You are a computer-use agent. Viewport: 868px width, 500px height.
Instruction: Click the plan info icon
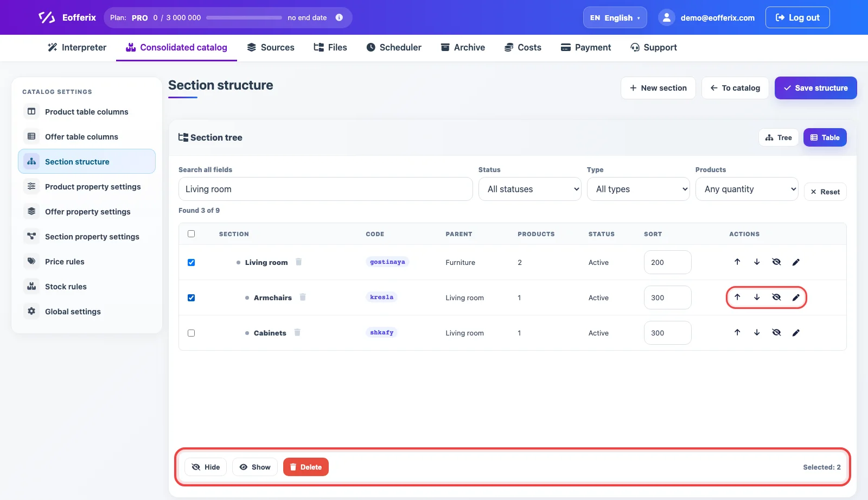click(x=339, y=17)
